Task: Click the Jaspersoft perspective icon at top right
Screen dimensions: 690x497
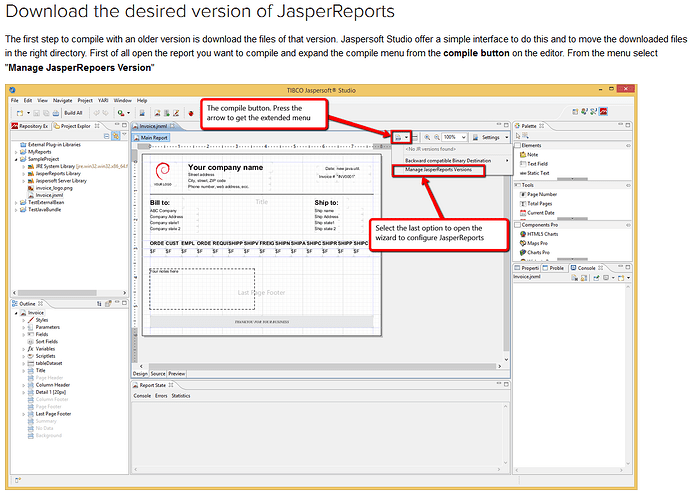Action: [x=603, y=112]
